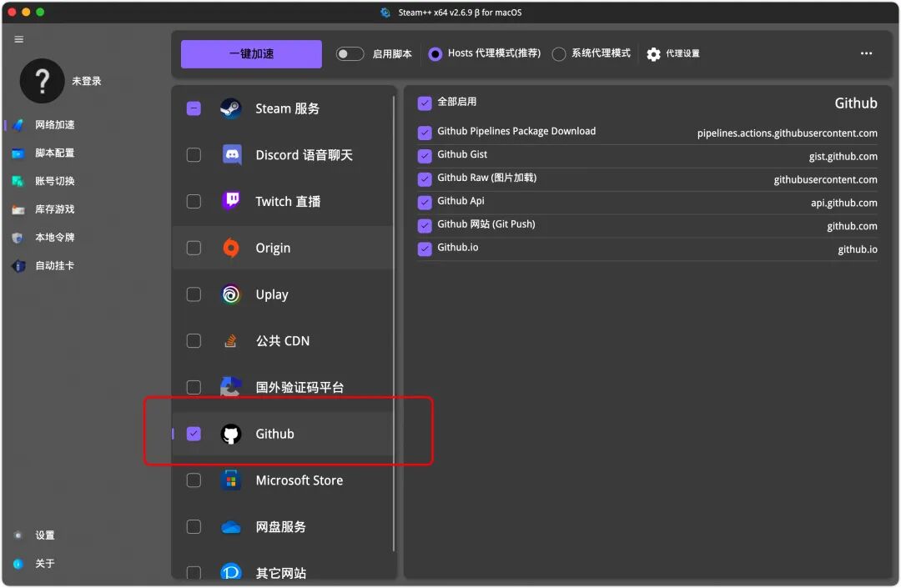Open the 库存游戏 section

point(54,209)
